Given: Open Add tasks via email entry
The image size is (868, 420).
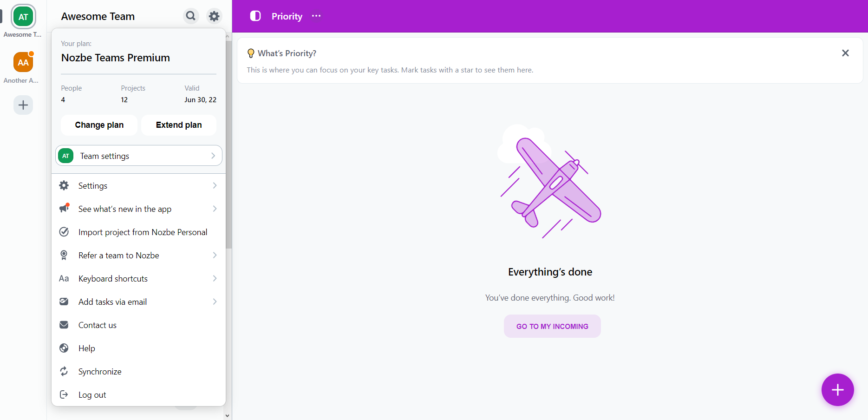Looking at the screenshot, I should coord(138,302).
